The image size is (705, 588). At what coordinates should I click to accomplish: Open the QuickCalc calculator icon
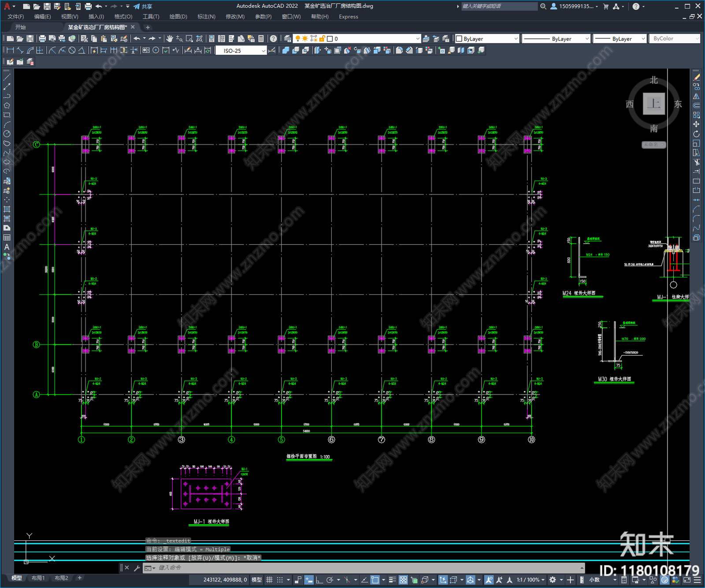(x=261, y=39)
